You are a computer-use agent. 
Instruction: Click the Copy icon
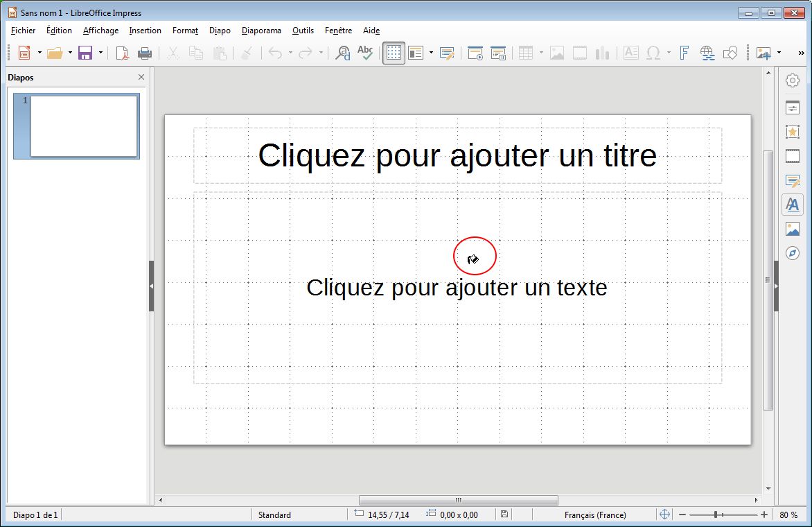(x=196, y=53)
